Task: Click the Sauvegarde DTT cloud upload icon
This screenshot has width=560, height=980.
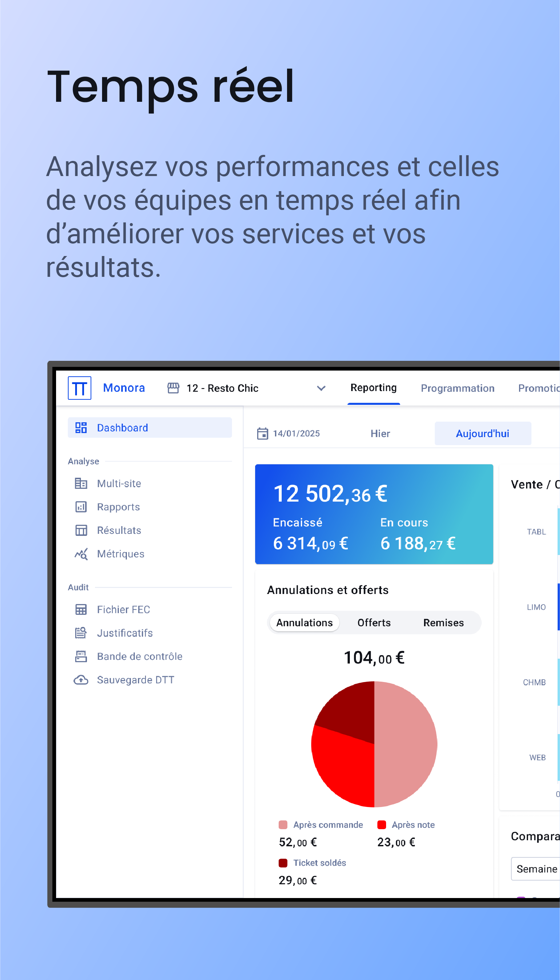Action: 81,680
